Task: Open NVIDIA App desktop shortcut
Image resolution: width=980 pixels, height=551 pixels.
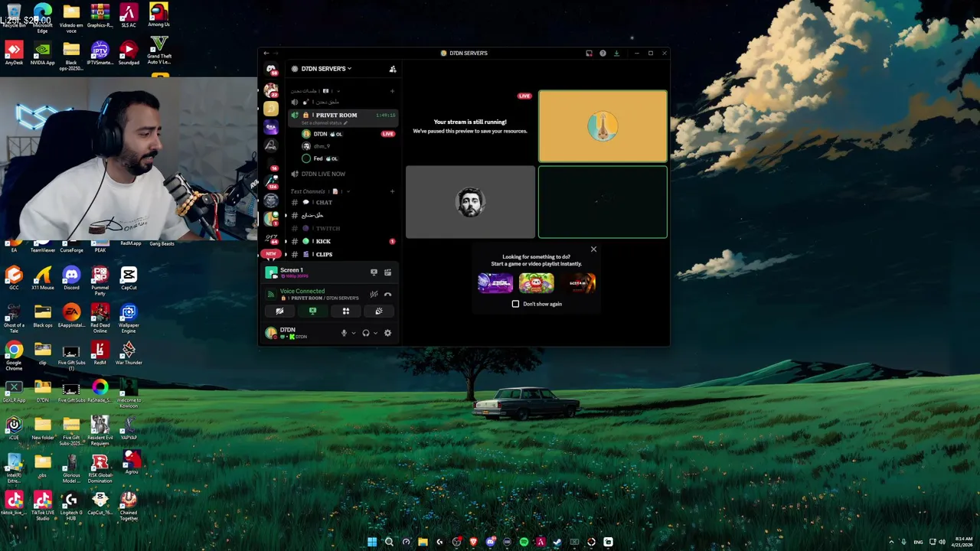Action: click(42, 53)
